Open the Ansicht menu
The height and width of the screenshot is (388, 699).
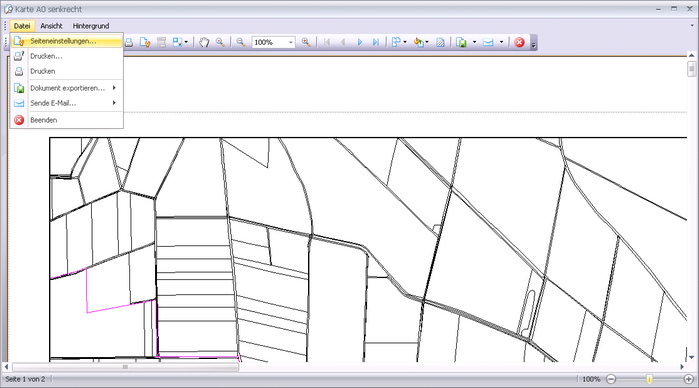point(51,26)
